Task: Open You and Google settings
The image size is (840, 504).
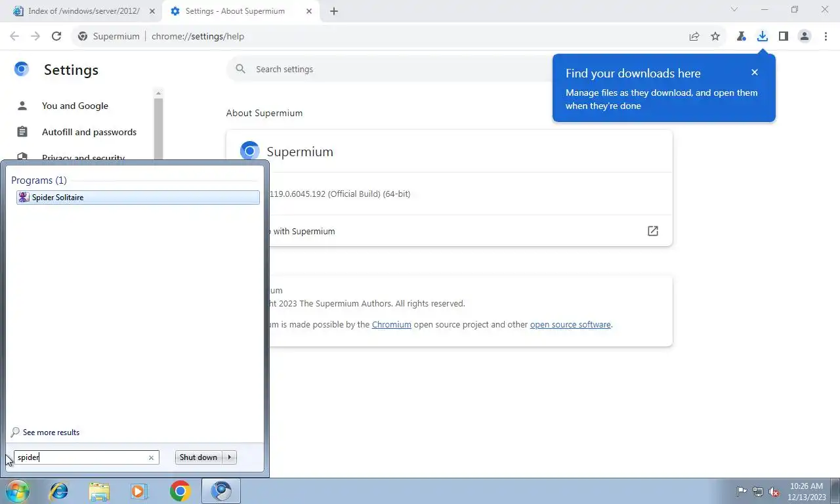Action: pyautogui.click(x=75, y=106)
